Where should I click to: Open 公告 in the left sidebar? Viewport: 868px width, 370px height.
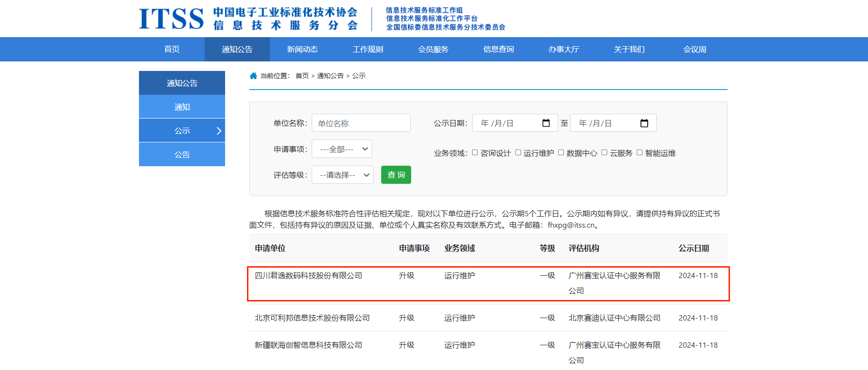[182, 155]
